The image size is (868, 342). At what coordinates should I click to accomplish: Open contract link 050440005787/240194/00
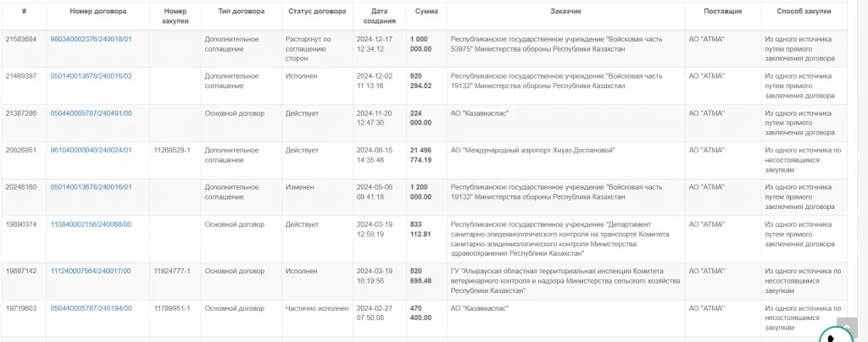(91, 308)
